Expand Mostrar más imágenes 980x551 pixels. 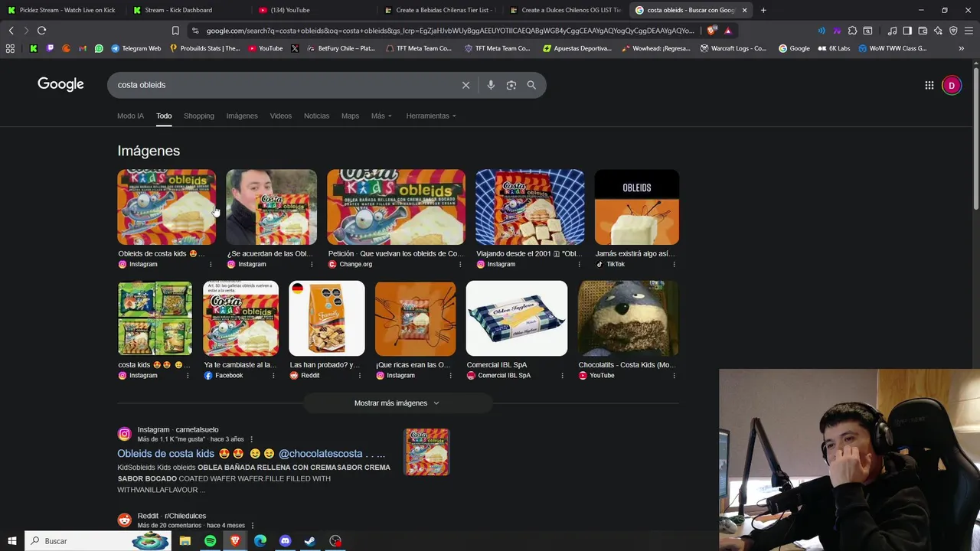(x=397, y=403)
